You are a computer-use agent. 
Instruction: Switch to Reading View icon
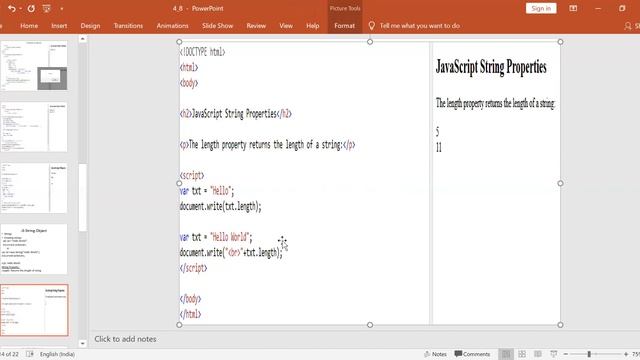coord(538,354)
